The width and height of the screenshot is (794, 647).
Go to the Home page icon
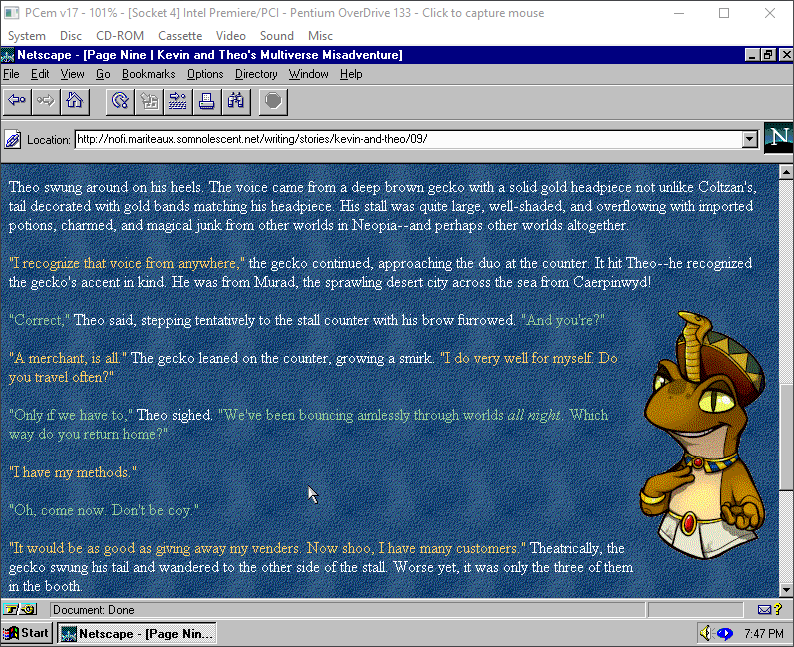click(74, 100)
